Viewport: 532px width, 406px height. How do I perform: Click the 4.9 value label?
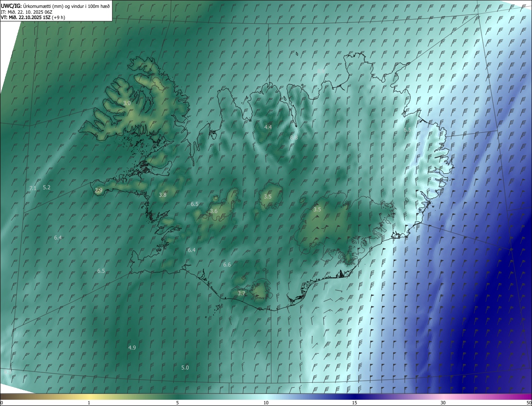(132, 347)
